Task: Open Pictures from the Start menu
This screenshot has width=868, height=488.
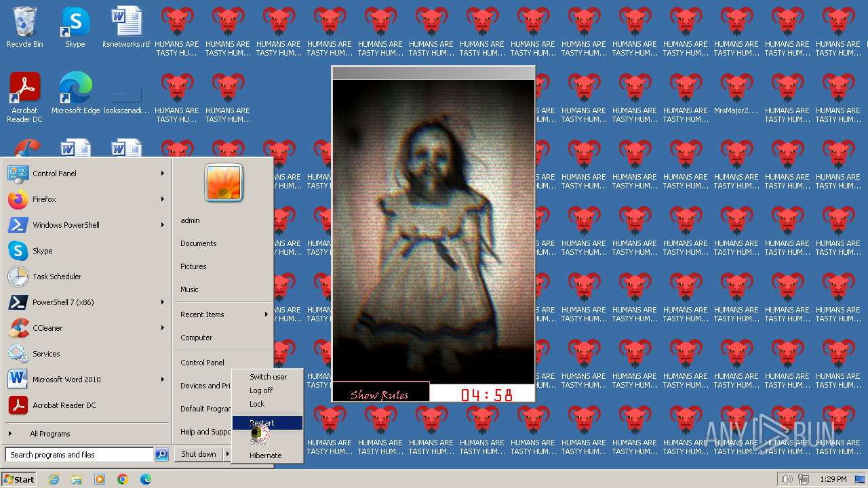Action: coord(193,266)
